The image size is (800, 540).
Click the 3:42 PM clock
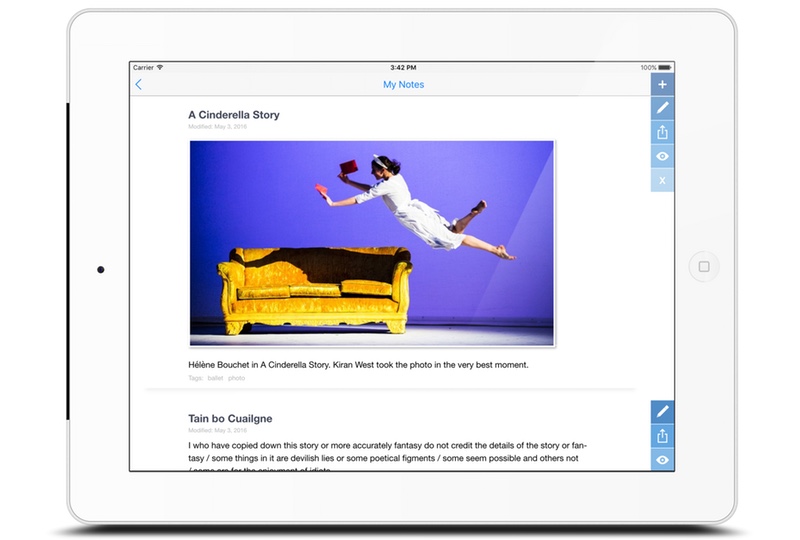point(403,67)
